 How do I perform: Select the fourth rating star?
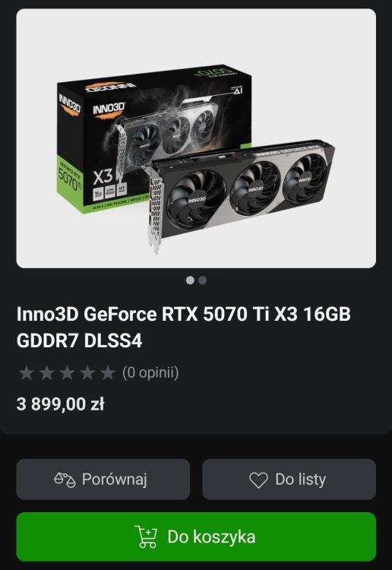87,373
